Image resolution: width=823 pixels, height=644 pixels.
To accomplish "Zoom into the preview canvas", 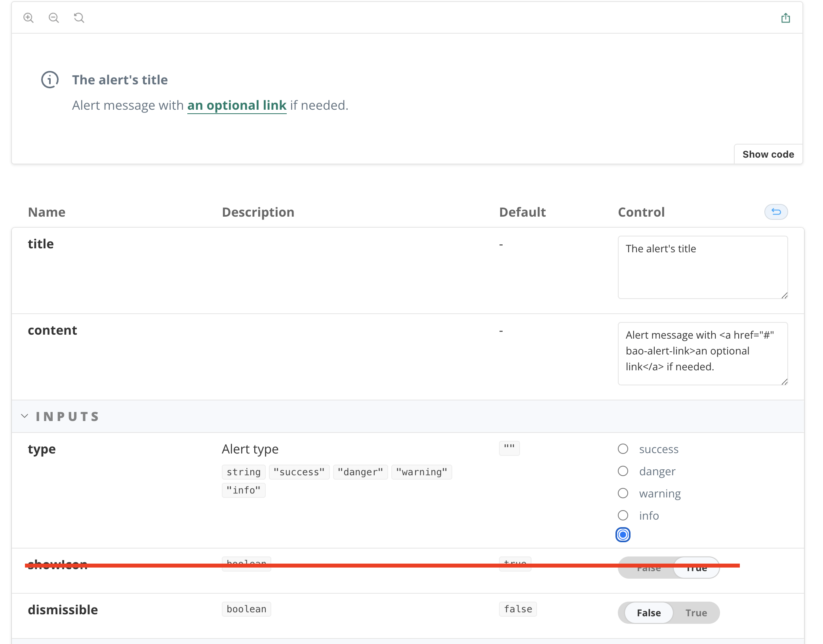I will (28, 17).
